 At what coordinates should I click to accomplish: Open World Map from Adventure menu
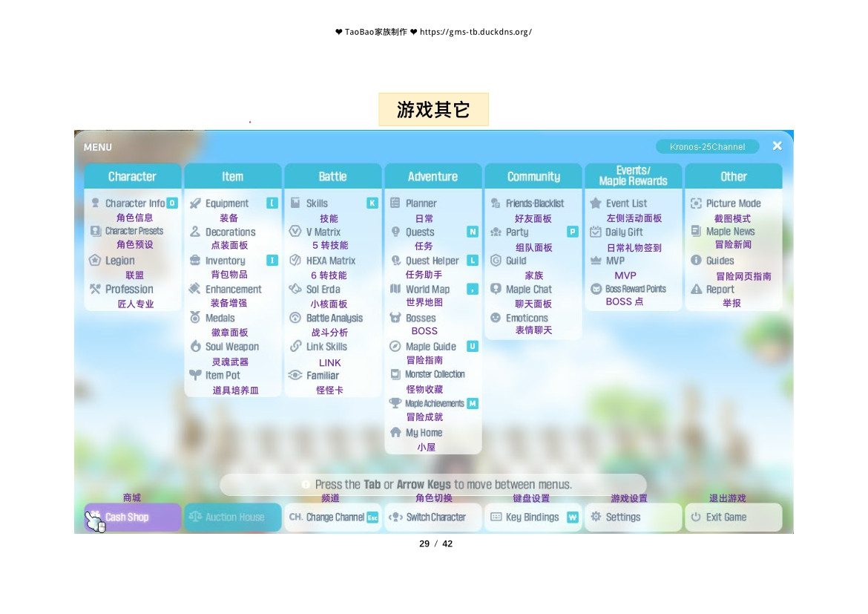(x=427, y=290)
